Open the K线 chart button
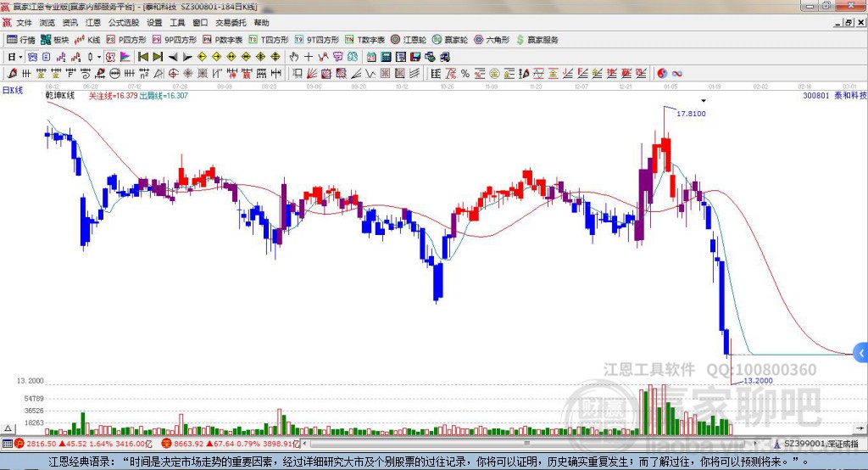The width and height of the screenshot is (868, 470). (87, 40)
